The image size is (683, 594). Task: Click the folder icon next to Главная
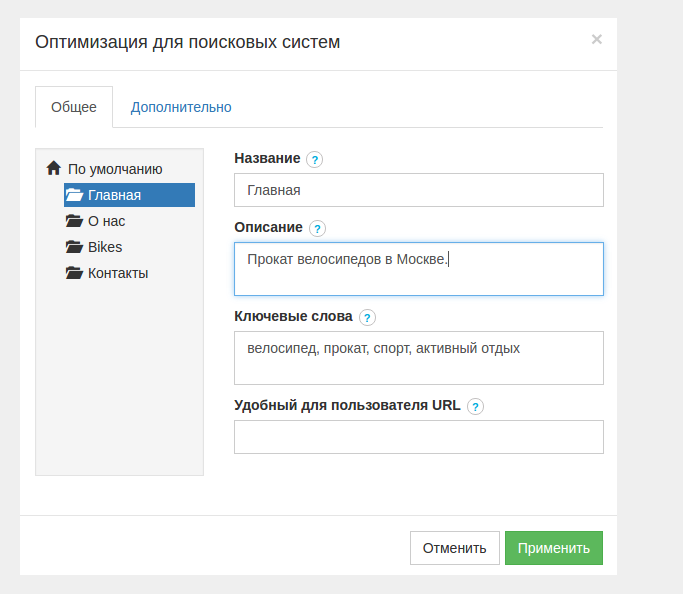point(74,195)
